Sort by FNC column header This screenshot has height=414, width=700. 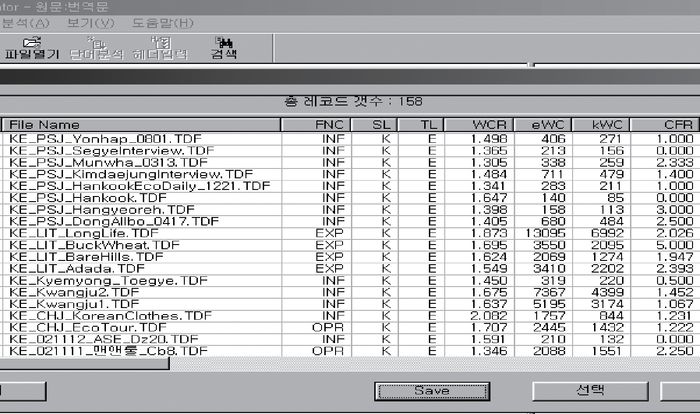316,125
